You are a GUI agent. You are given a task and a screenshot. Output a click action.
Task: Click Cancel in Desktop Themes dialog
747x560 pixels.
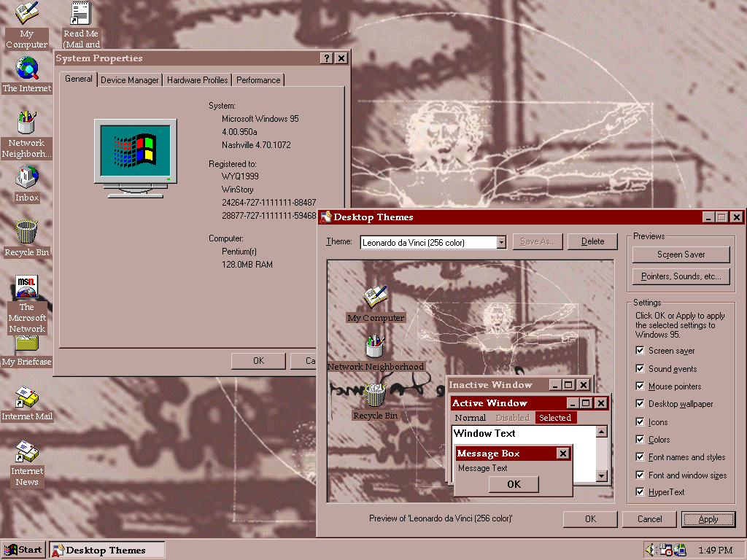point(649,519)
